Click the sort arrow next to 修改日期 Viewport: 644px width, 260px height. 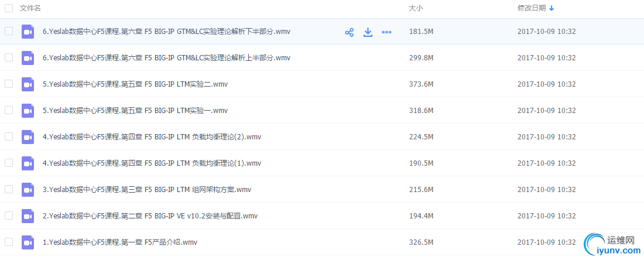click(x=551, y=8)
